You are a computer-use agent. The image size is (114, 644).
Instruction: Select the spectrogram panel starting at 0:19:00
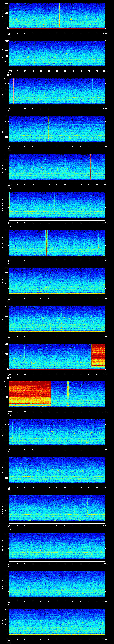(57, 129)
